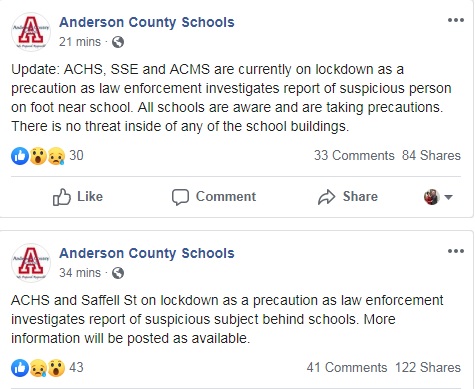Open the Anderson County Schools name on the first post
The image size is (475, 389).
coord(147,22)
